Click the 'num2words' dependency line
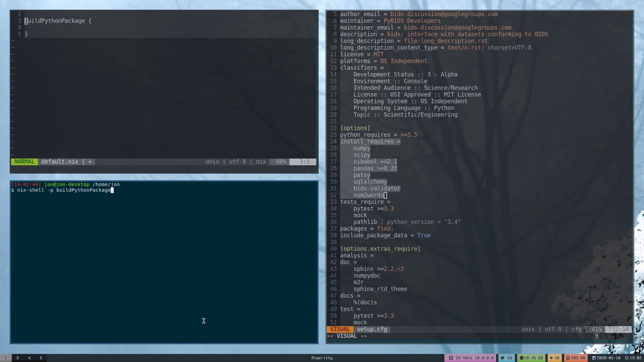644x362 pixels. 368,195
